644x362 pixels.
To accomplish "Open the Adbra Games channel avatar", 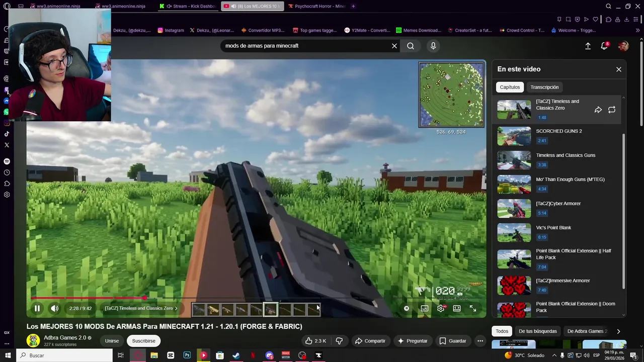I will tap(33, 340).
